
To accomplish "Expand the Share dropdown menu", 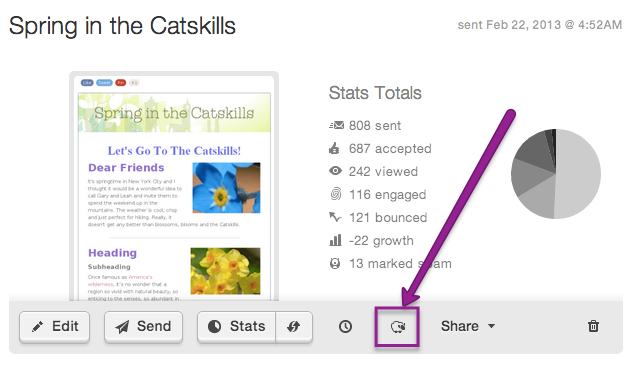I will point(468,326).
